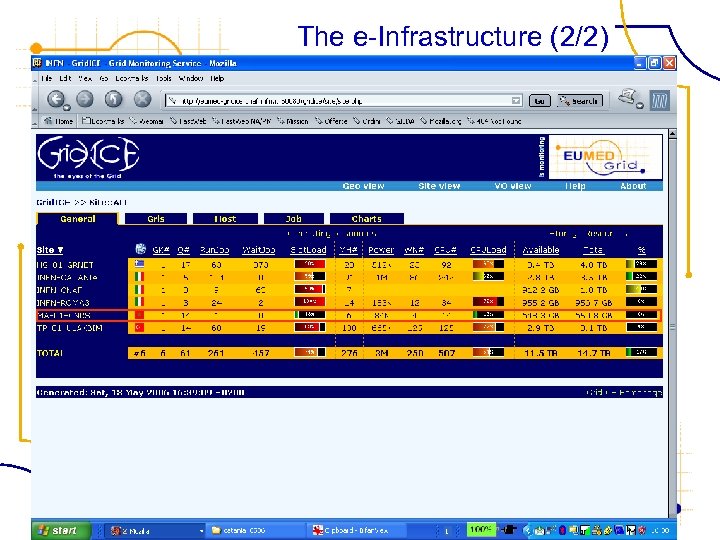Click the Turkish flag in the TR-01-ULAKBIM row
Image resolution: width=720 pixels, height=540 pixels.
tap(139, 327)
